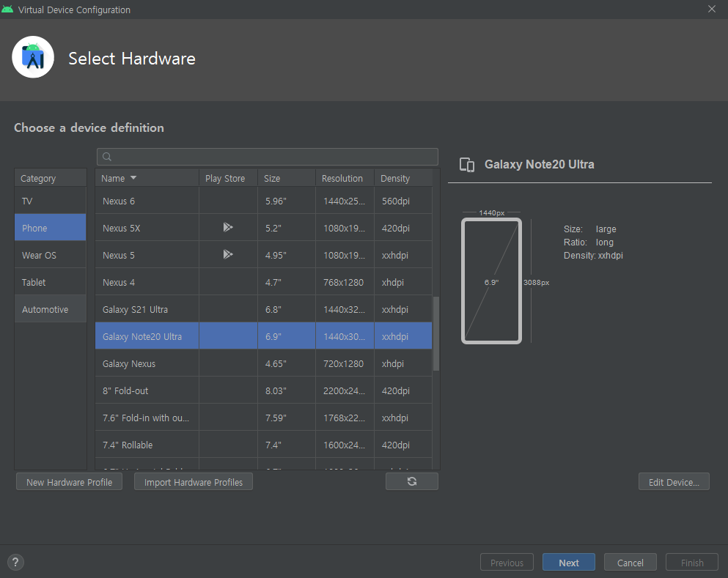
Task: Sort by Name column sort arrow
Action: [x=133, y=178]
